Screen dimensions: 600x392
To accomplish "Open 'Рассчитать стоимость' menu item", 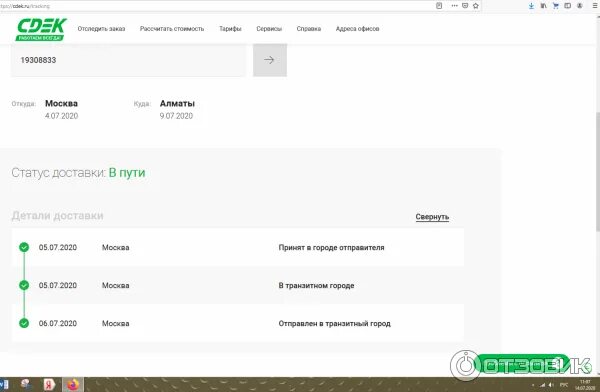I will coord(172,29).
